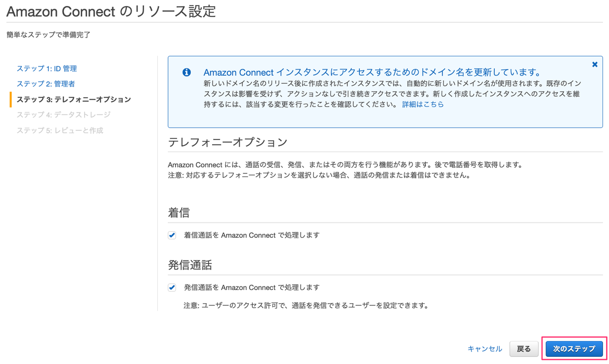
Task: Uncheck outbound calls Amazon Connect checkbox
Action: click(x=172, y=287)
